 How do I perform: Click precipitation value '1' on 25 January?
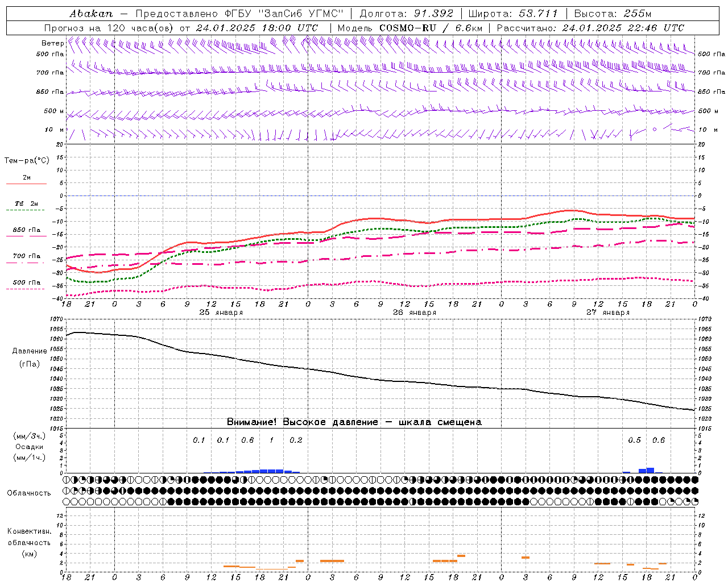pyautogui.click(x=272, y=440)
